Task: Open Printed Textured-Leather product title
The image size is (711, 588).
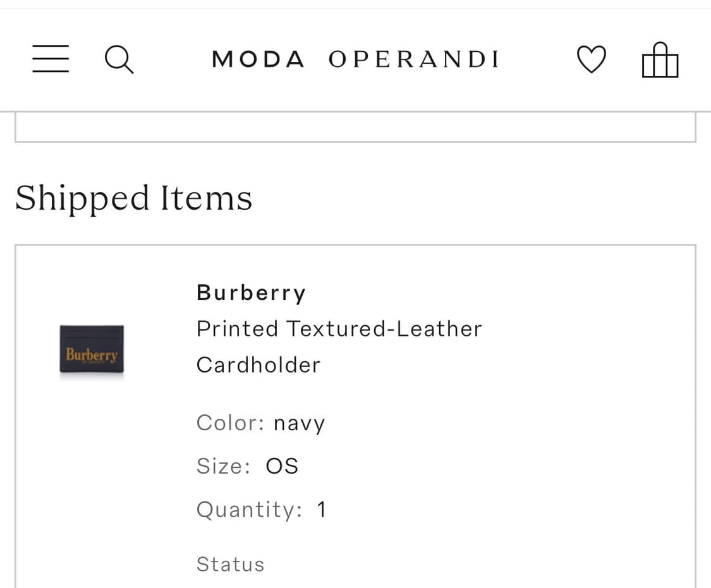Action: (x=339, y=328)
